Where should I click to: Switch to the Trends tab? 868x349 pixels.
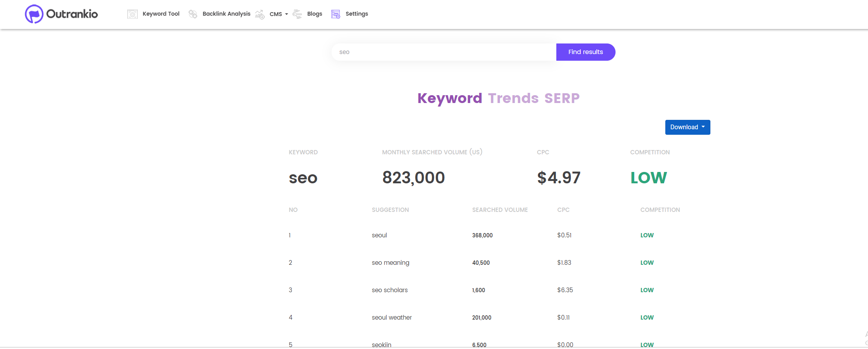coord(513,98)
